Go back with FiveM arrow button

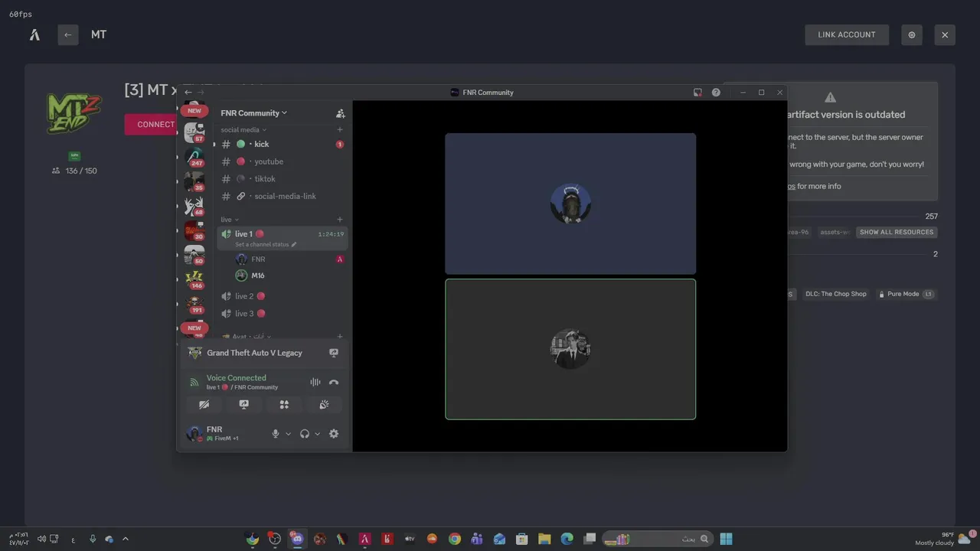point(68,34)
